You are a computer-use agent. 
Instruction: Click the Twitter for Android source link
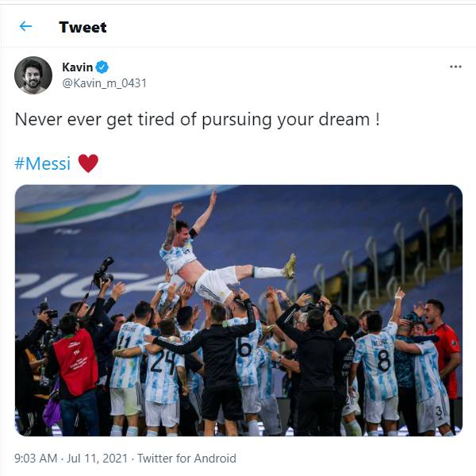pos(186,459)
